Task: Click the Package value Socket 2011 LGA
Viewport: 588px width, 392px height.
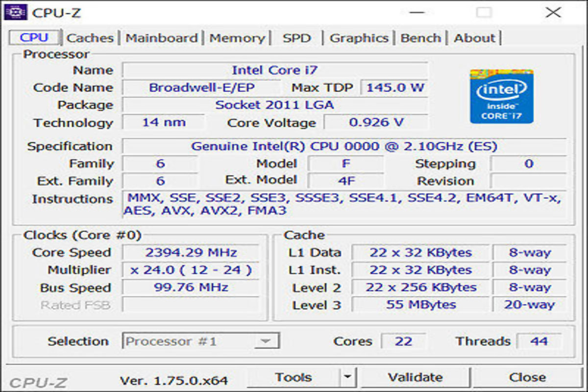Action: (275, 105)
